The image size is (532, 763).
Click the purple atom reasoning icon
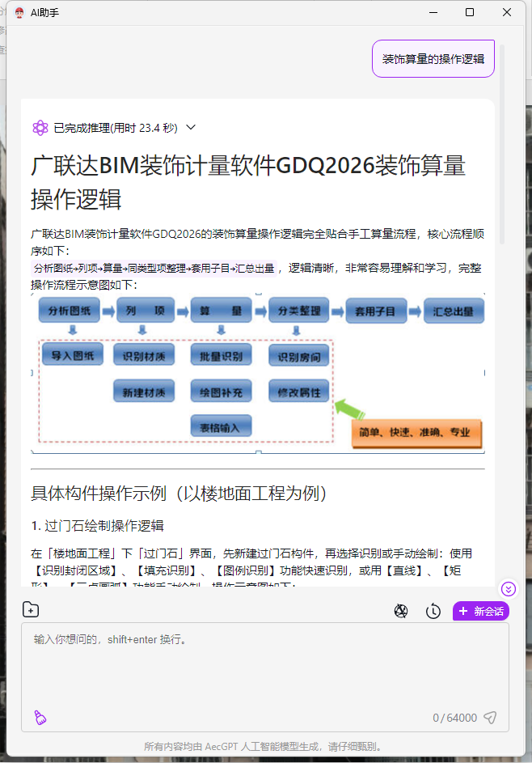(x=40, y=128)
